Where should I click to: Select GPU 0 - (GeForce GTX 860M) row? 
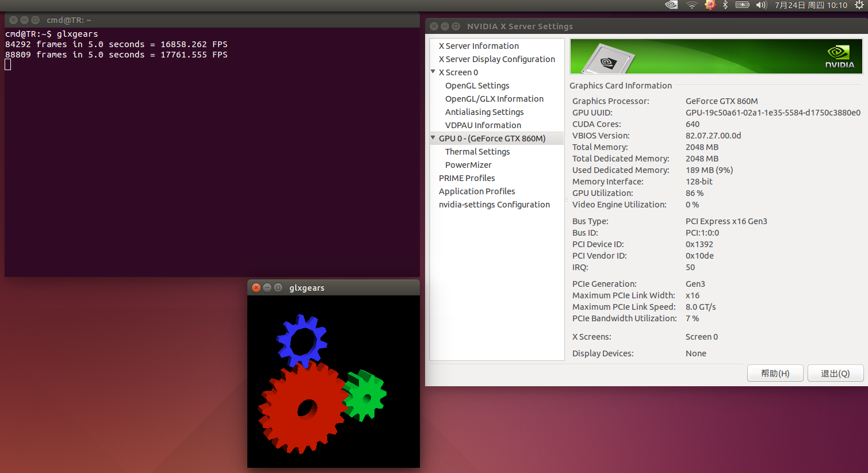coord(497,139)
